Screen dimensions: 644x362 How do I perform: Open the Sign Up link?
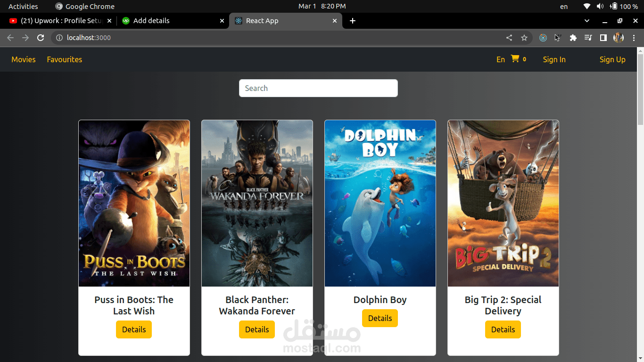point(612,59)
